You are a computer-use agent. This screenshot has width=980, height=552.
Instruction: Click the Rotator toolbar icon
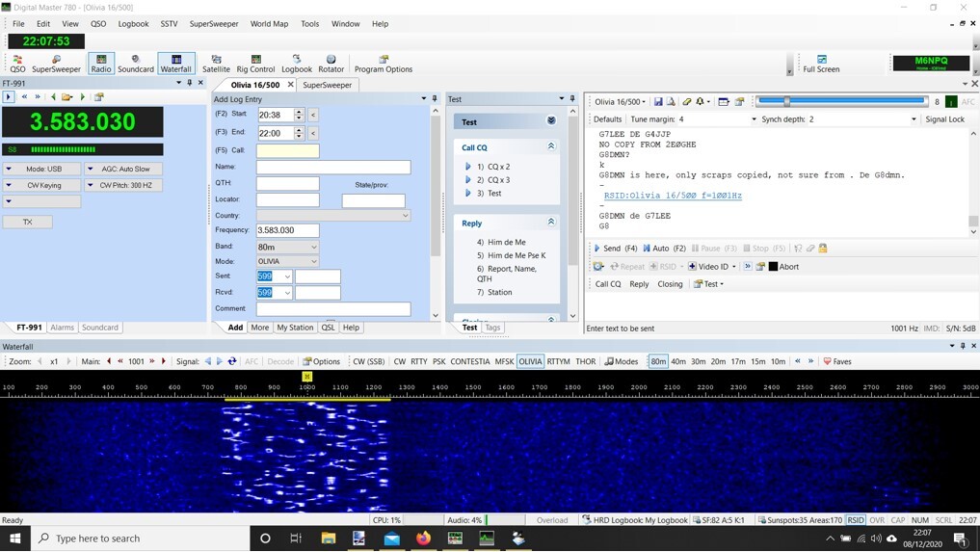pos(331,64)
